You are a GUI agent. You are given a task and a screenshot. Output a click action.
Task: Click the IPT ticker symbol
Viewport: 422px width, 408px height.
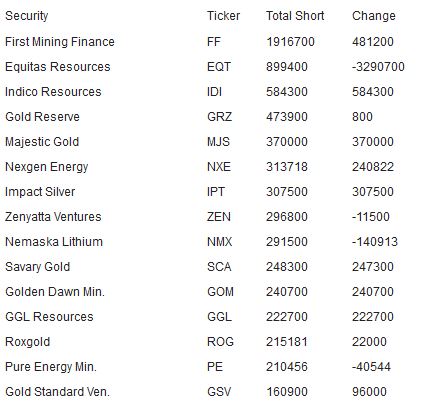[x=216, y=192]
